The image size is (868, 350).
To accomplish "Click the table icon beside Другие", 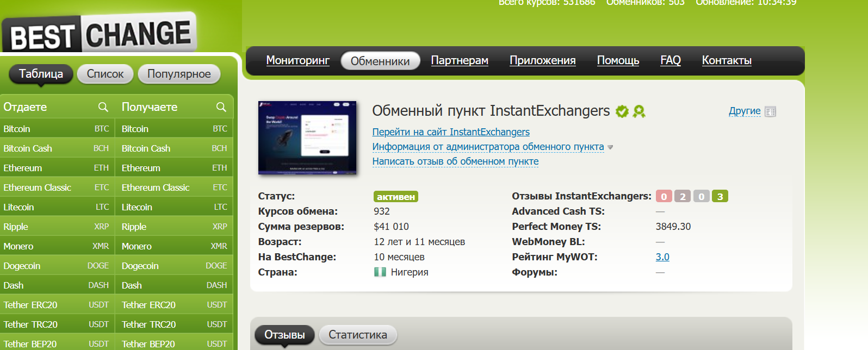I will click(x=770, y=111).
